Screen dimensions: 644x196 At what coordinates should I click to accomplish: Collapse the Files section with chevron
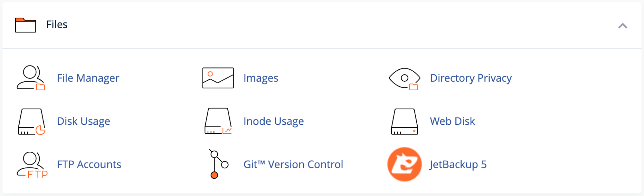click(622, 26)
